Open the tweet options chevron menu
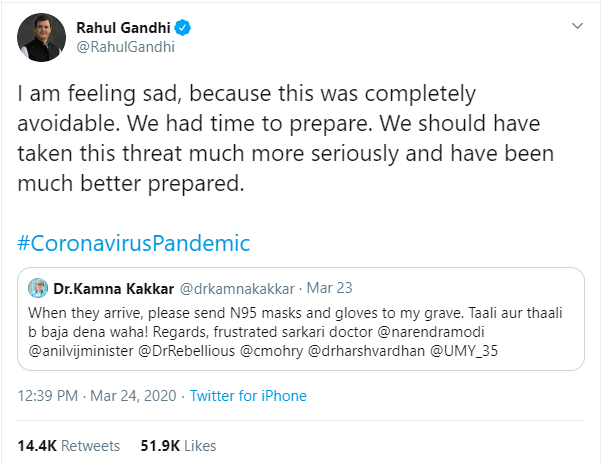This screenshot has height=465, width=603. coord(575,26)
